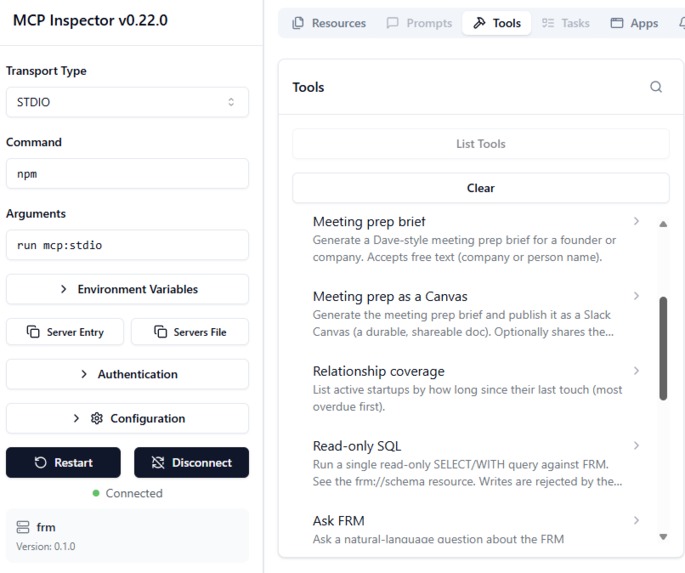Click the Tools panel heading
This screenshot has height=573, width=685.
pos(308,87)
